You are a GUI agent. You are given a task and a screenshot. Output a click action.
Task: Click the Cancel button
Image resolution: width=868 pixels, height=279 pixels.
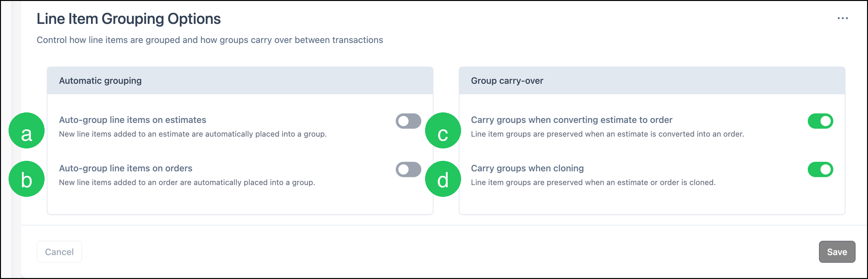click(59, 252)
